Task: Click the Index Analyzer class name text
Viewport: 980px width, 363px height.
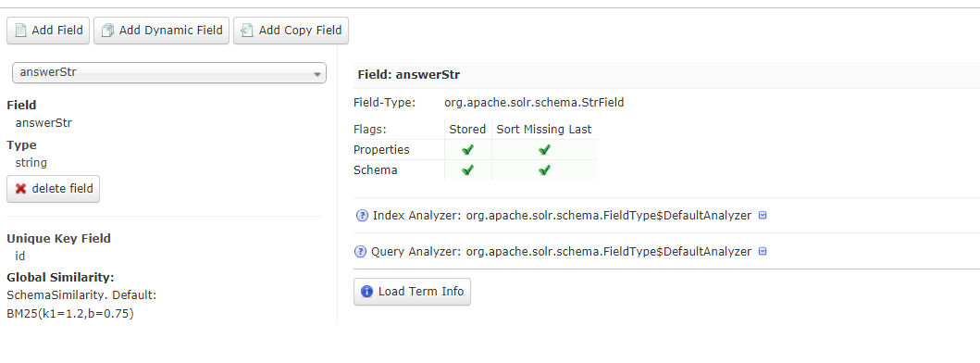Action: (607, 216)
